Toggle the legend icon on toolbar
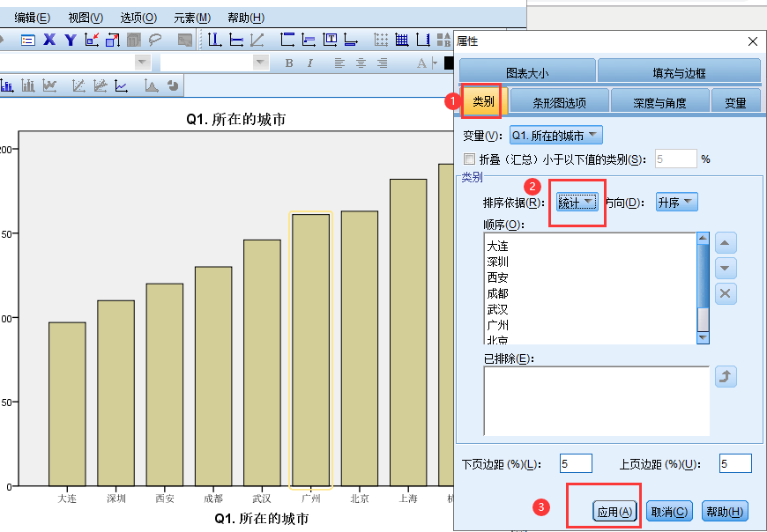Image resolution: width=767 pixels, height=532 pixels. click(443, 40)
